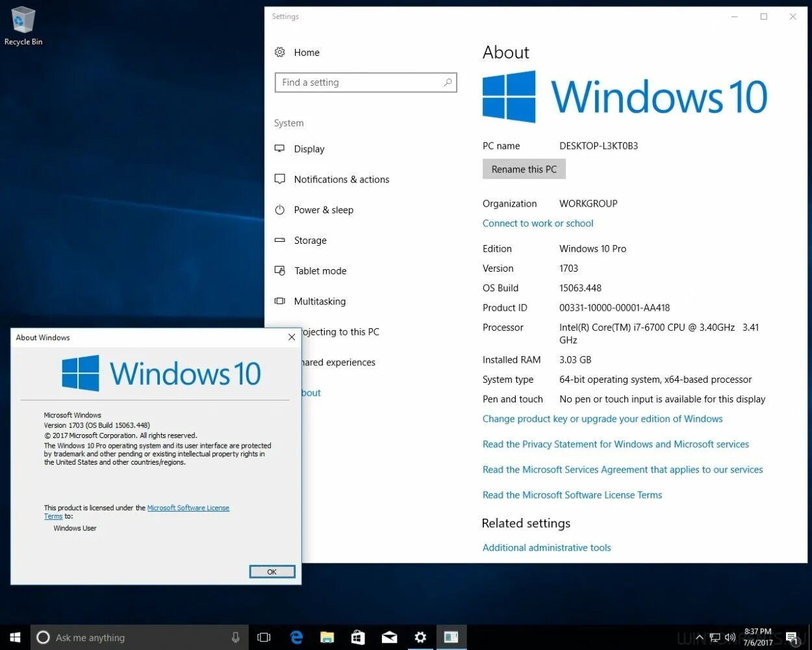Show hidden tray icons chevron
The image size is (812, 650).
click(x=698, y=638)
